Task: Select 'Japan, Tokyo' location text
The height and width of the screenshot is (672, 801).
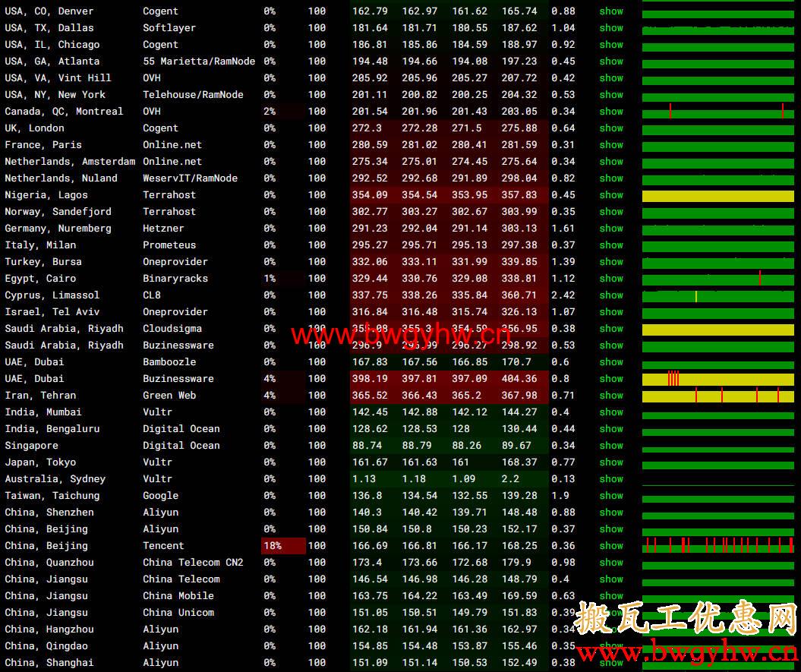Action: point(40,462)
